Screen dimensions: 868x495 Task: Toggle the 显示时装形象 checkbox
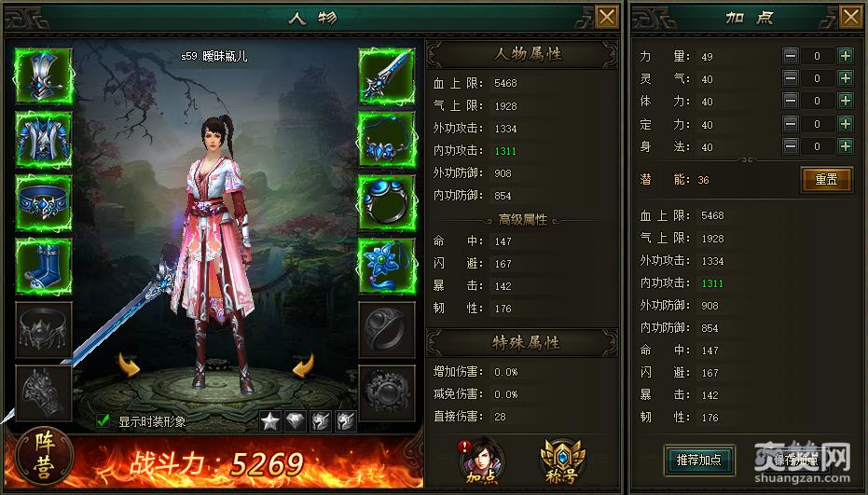(x=103, y=420)
